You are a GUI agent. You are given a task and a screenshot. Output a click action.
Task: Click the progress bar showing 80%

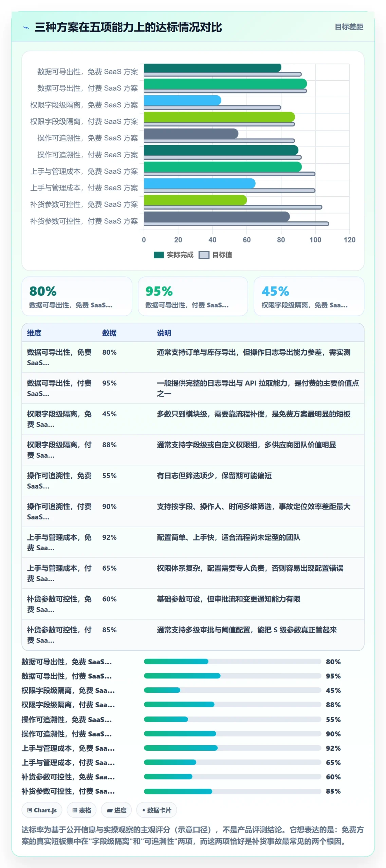click(233, 662)
